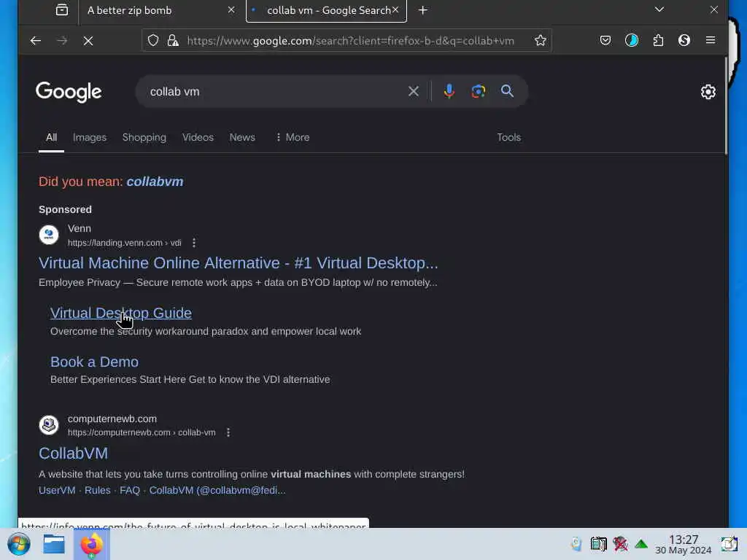Open search Tools options
The height and width of the screenshot is (560, 747).
508,137
